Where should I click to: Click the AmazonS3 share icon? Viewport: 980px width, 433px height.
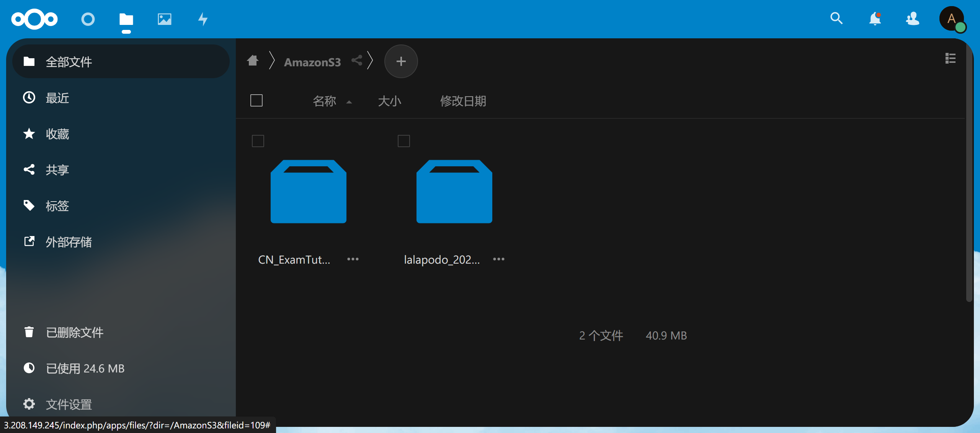coord(357,61)
